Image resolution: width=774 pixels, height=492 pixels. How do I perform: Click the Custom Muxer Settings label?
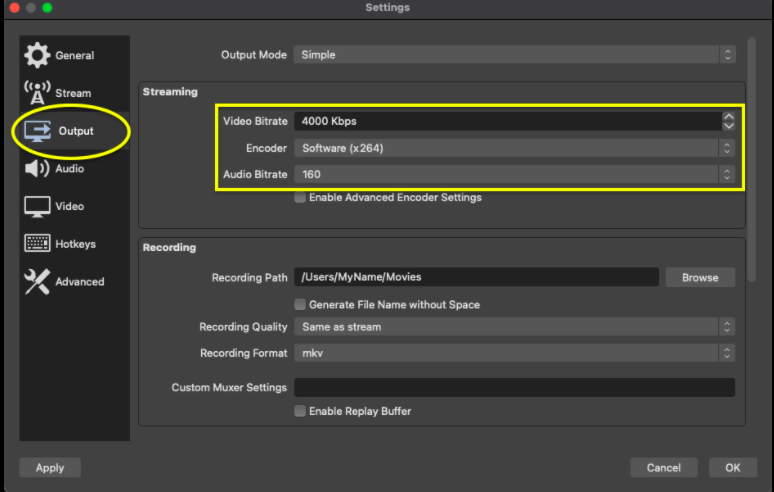point(229,387)
